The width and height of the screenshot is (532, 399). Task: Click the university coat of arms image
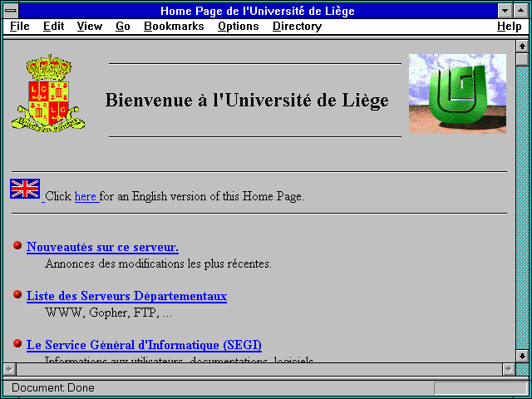pos(48,91)
